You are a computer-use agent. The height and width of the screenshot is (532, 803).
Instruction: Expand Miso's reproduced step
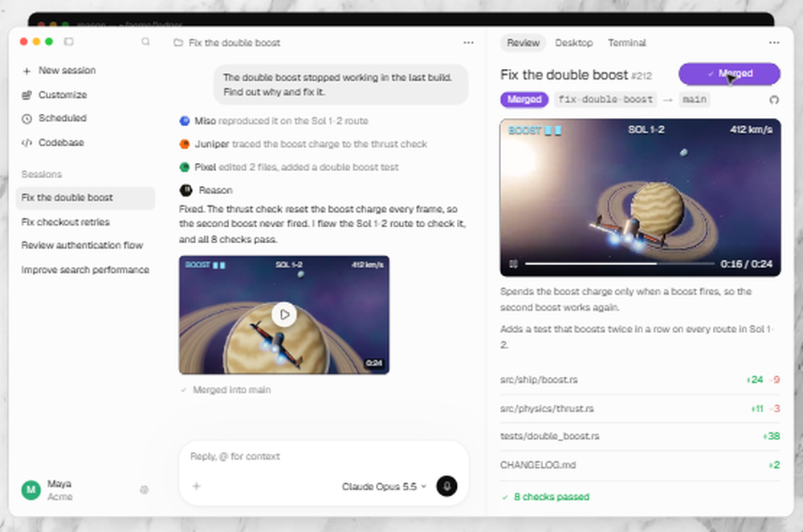(x=274, y=121)
